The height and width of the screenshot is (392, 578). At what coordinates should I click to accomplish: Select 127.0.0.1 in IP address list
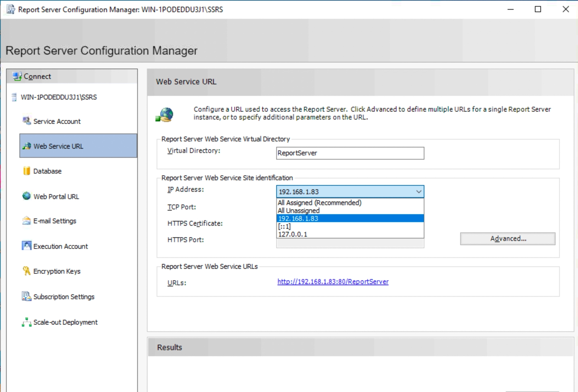coord(293,234)
